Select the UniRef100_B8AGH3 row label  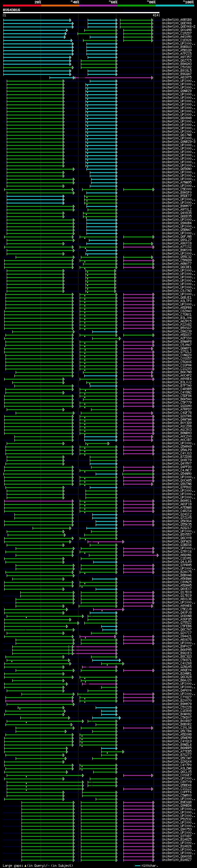point(177,64)
